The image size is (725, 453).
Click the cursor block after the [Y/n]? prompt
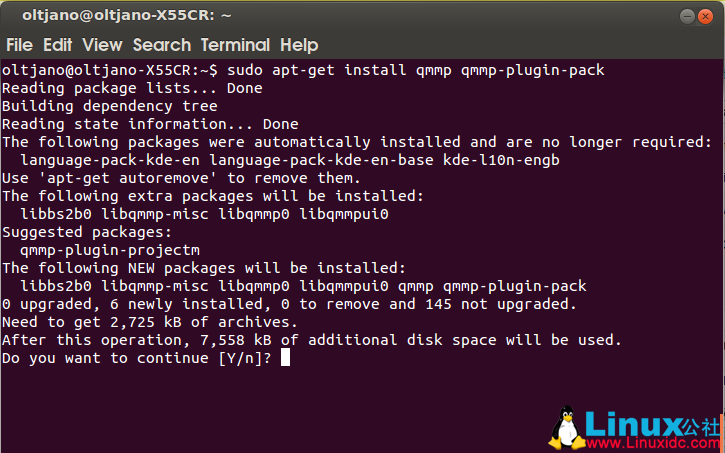coord(285,358)
